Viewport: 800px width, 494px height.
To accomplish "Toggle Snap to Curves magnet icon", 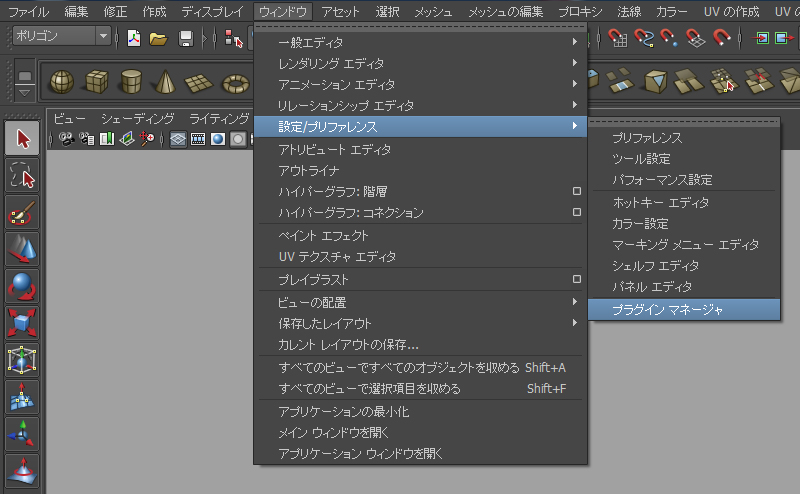I will click(x=644, y=38).
